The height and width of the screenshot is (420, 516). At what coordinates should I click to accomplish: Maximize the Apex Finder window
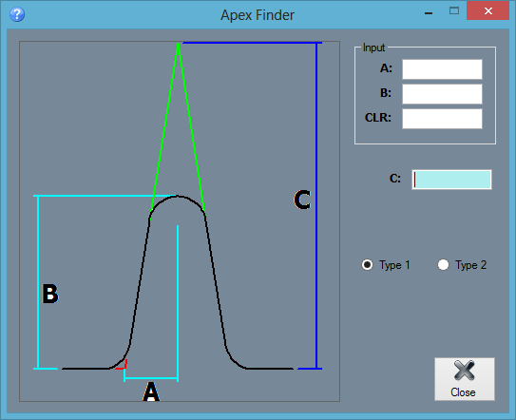click(x=454, y=10)
